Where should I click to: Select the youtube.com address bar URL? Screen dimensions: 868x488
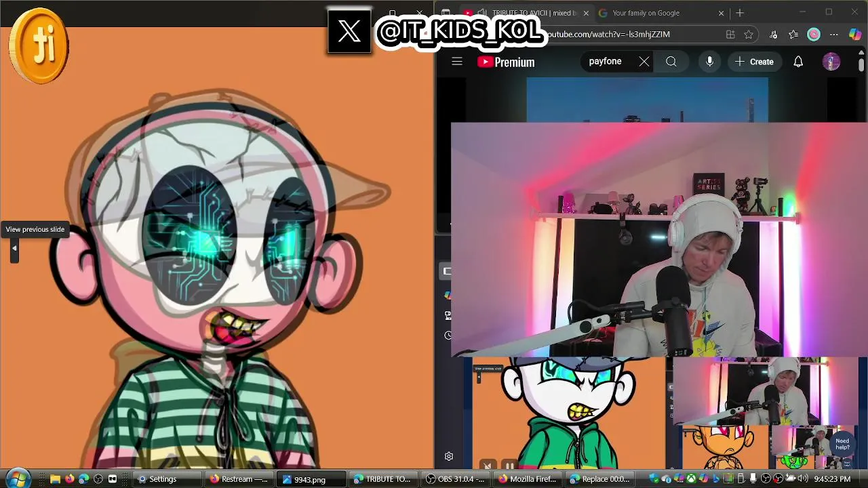click(608, 34)
